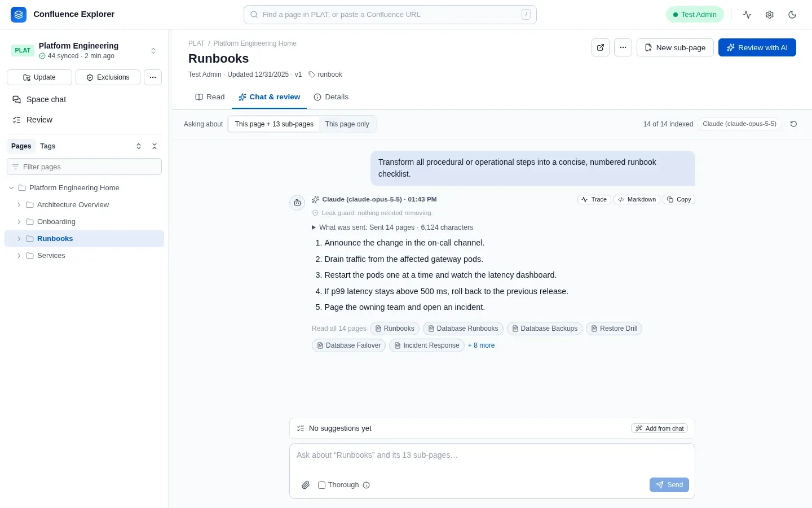Image resolution: width=812 pixels, height=508 pixels.
Task: Switch to the Read tab
Action: [x=210, y=97]
